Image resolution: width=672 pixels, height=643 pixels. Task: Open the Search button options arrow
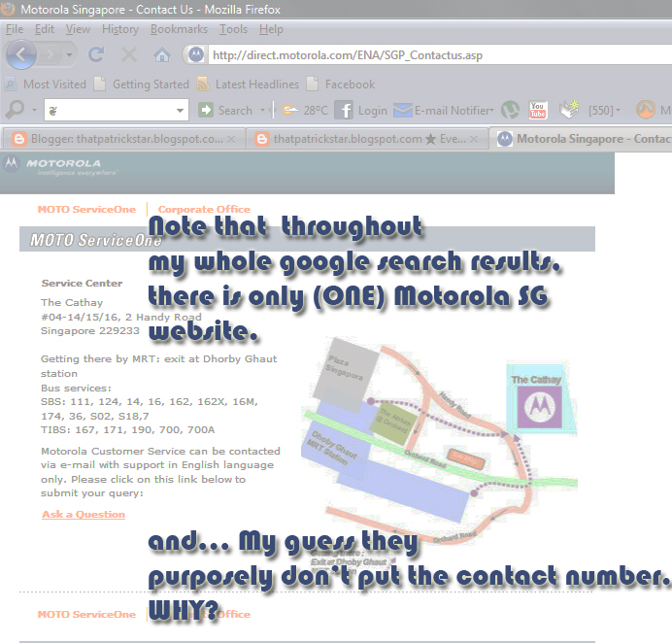pyautogui.click(x=262, y=110)
